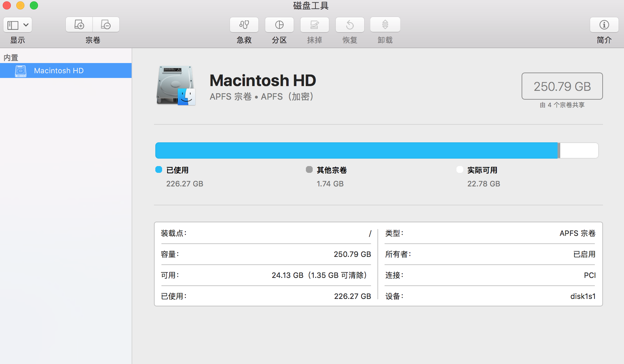Image resolution: width=624 pixels, height=364 pixels.
Task: Click the 实际可用 legend label
Action: (x=482, y=170)
